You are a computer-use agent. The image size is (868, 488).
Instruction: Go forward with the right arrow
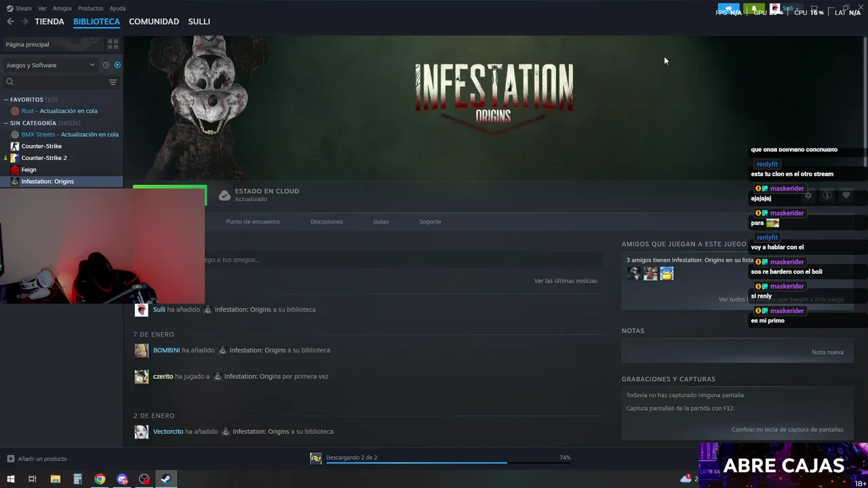[24, 22]
